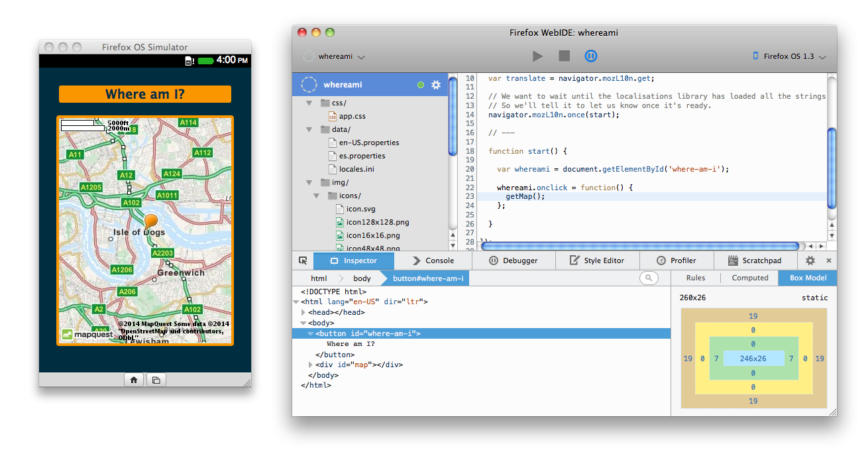The height and width of the screenshot is (456, 868).
Task: Collapse the data/ folder
Action: point(309,129)
